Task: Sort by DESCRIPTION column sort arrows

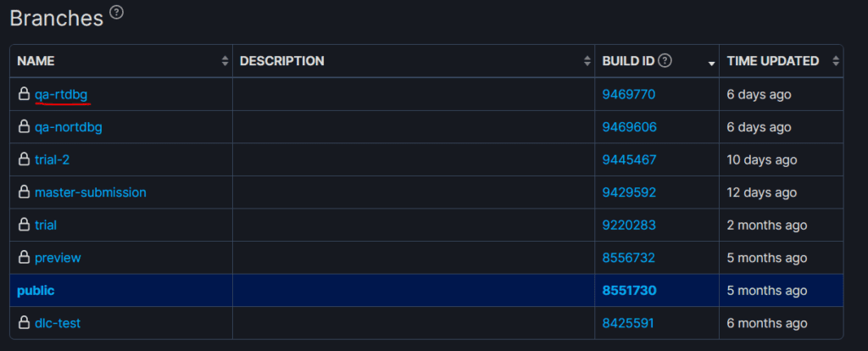Action: pos(587,61)
